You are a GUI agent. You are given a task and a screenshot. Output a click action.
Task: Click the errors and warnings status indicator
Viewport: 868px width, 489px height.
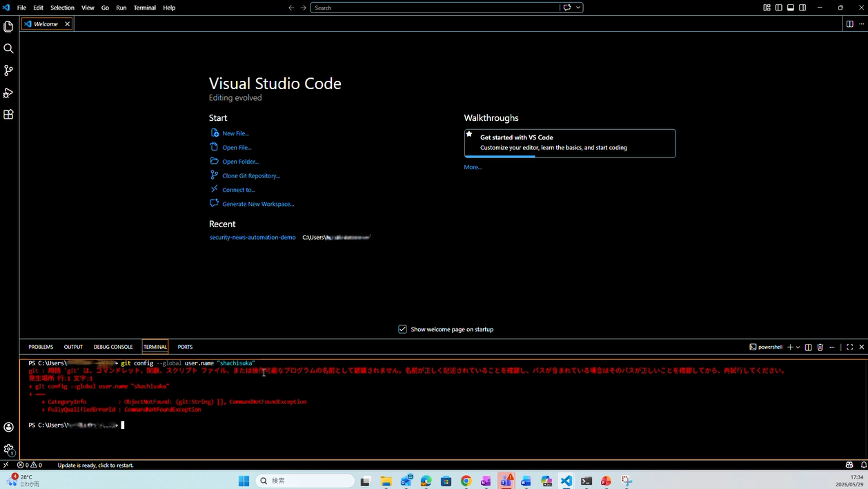point(30,465)
